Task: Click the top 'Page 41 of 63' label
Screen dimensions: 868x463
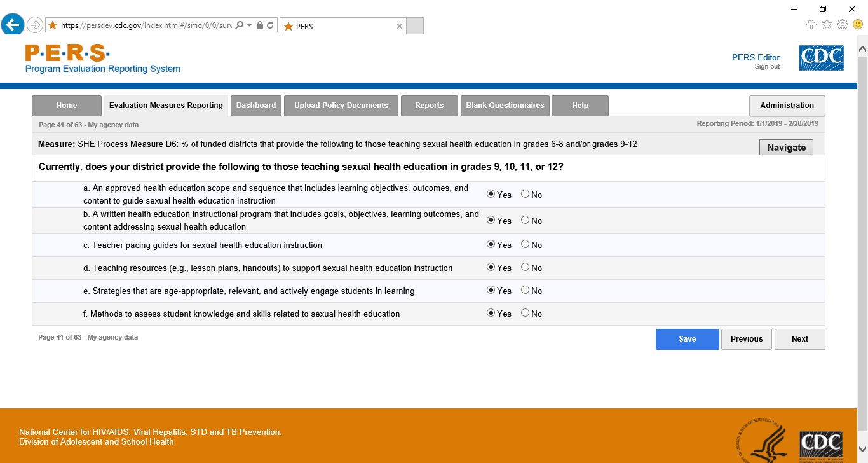Action: point(88,125)
